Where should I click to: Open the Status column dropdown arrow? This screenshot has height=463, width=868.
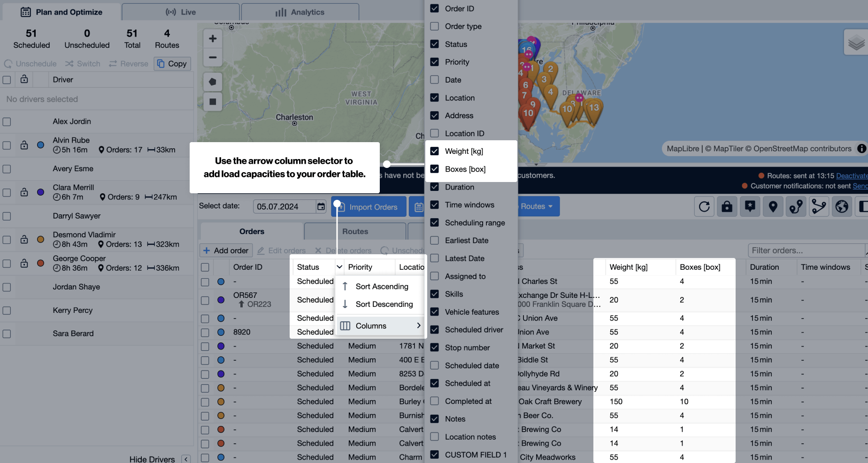339,267
